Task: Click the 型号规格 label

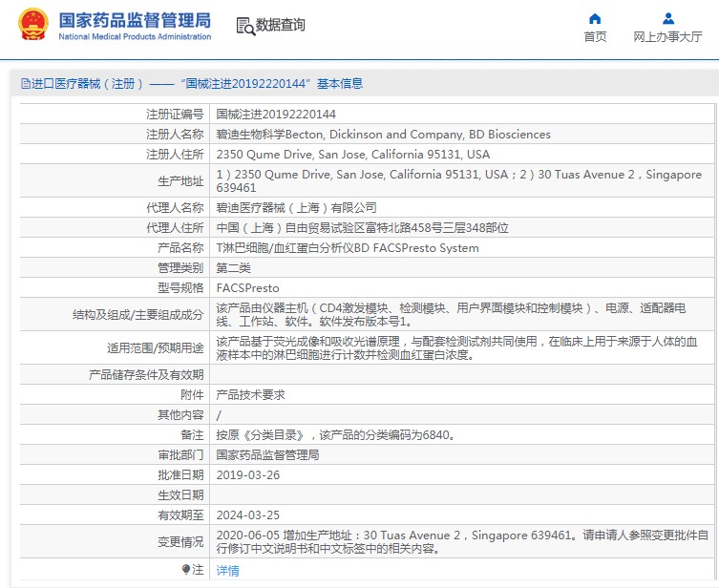Action: coord(180,288)
